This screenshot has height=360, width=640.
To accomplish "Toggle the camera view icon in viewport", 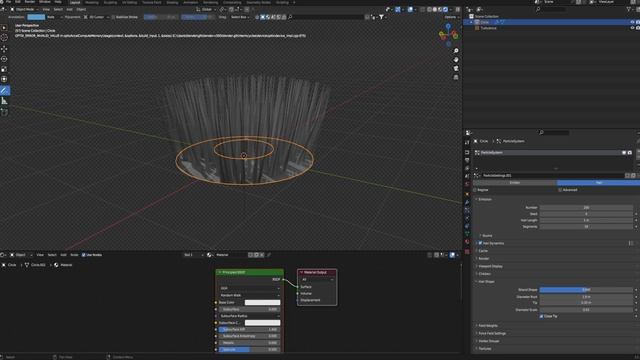I will (456, 68).
